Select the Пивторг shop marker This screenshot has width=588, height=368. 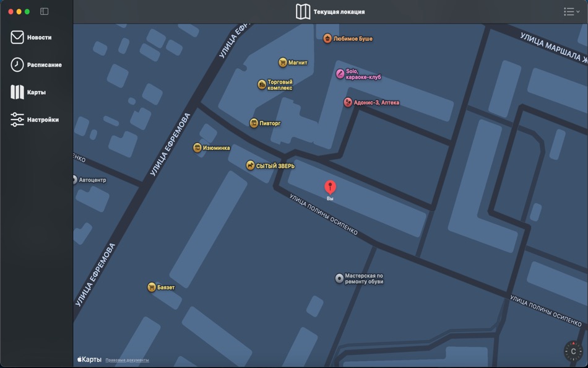(254, 123)
